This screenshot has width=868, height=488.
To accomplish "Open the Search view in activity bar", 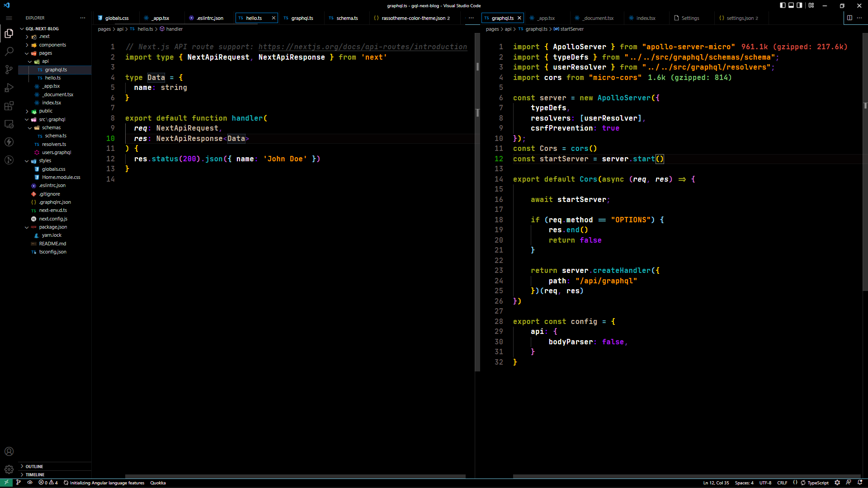I will pos(9,52).
